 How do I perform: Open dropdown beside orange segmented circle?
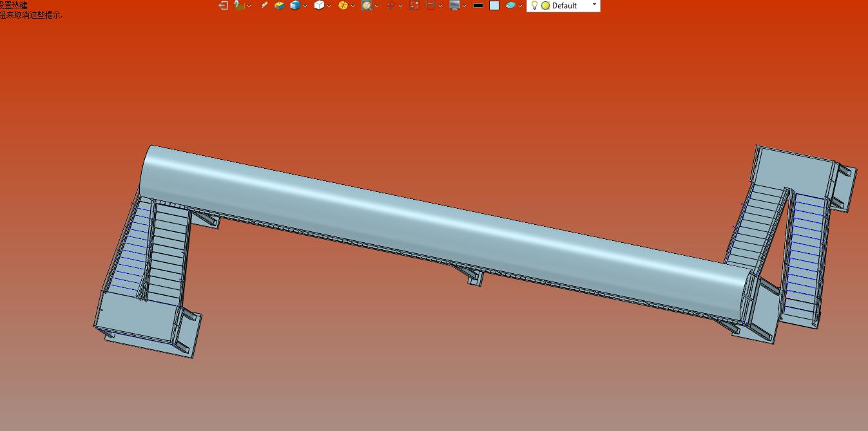pyautogui.click(x=352, y=6)
